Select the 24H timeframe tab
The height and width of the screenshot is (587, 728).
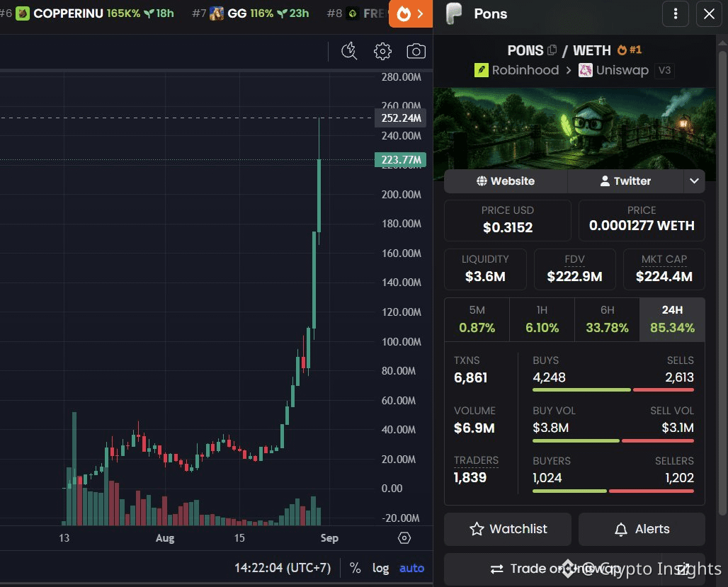click(x=672, y=319)
